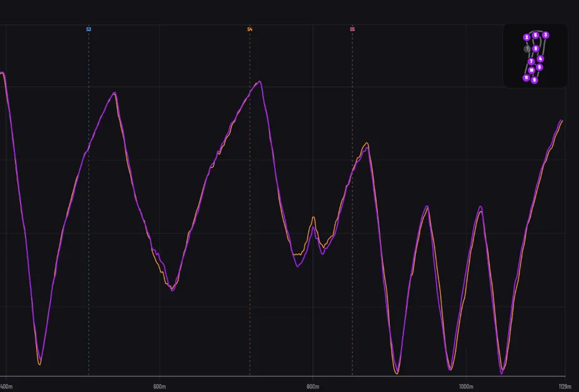Select corner marker 6 beside the gray marker
This screenshot has height=392, width=579.
(536, 49)
